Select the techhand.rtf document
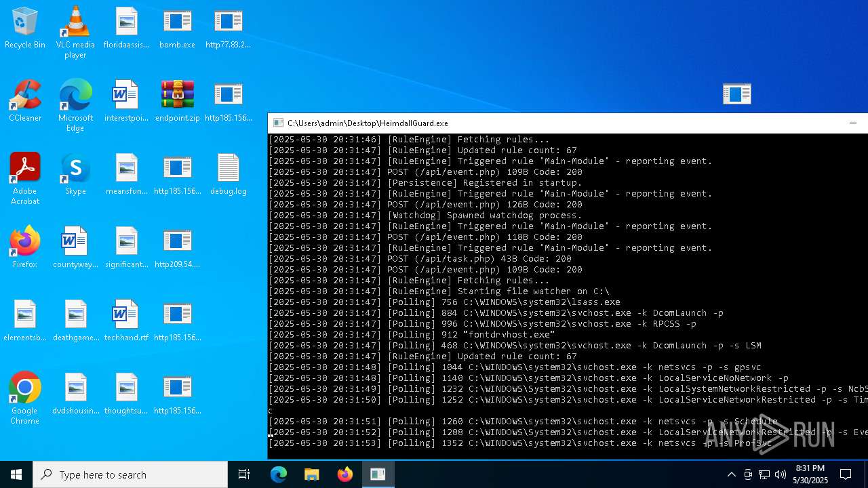The image size is (868, 488). point(126,321)
